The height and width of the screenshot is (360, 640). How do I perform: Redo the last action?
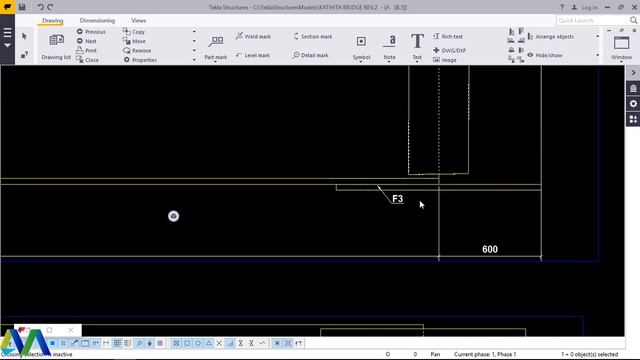50,7
